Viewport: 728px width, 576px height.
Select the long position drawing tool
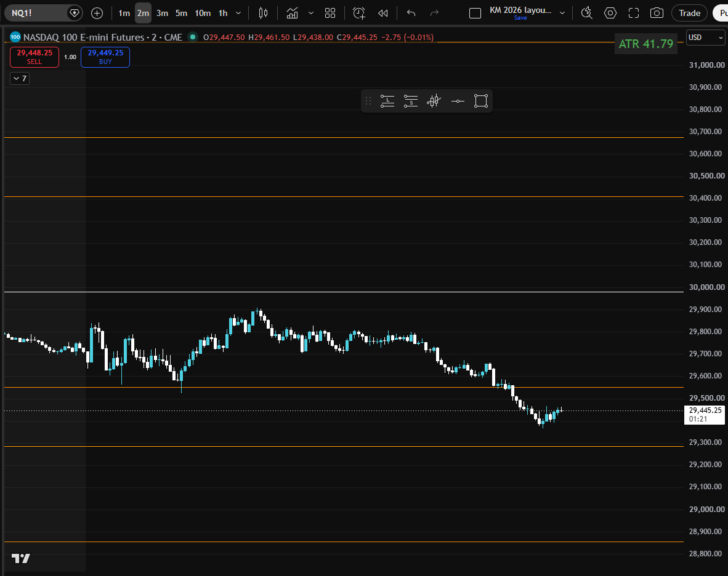[x=387, y=101]
